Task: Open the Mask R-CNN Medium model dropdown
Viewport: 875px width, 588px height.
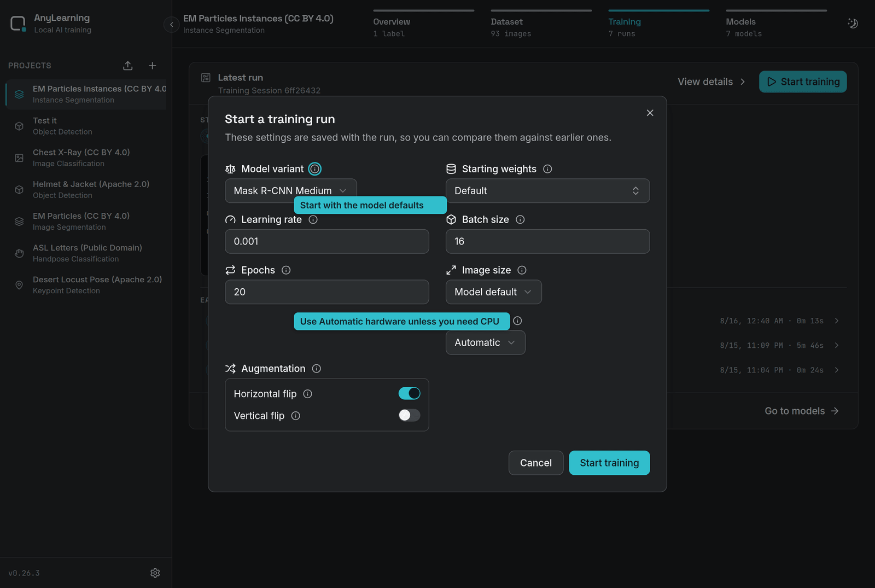Action: tap(291, 191)
